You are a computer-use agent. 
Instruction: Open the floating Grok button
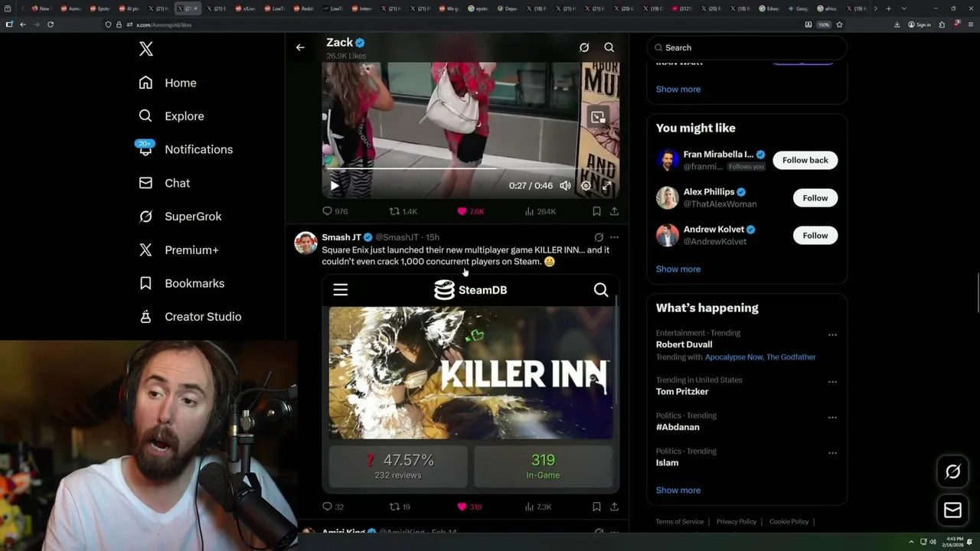point(952,472)
